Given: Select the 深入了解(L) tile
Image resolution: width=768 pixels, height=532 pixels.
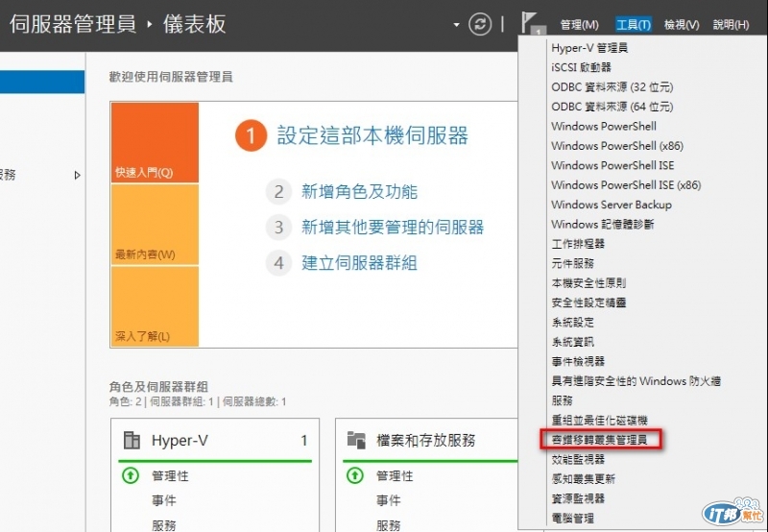Looking at the screenshot, I should 155,306.
